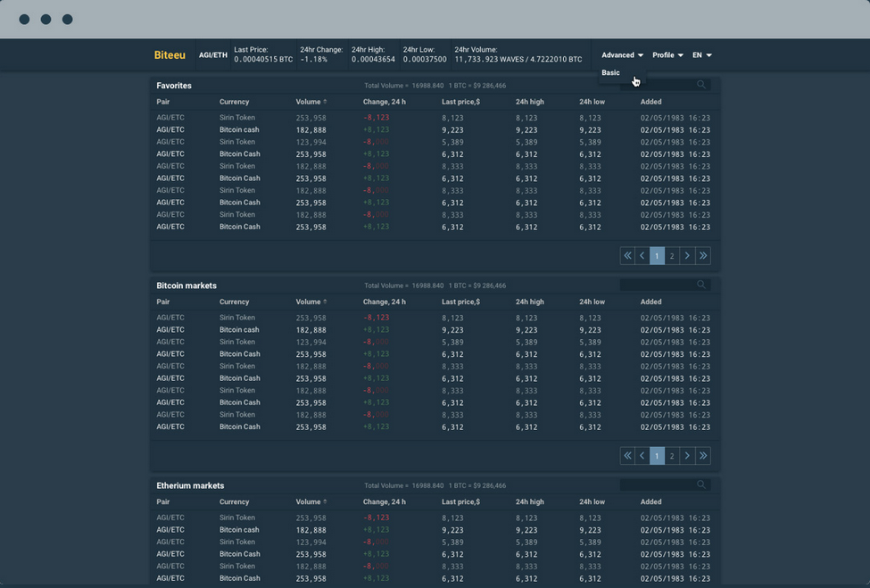This screenshot has height=588, width=870.
Task: Select page 2 in Bitcoin markets pagination
Action: 672,455
